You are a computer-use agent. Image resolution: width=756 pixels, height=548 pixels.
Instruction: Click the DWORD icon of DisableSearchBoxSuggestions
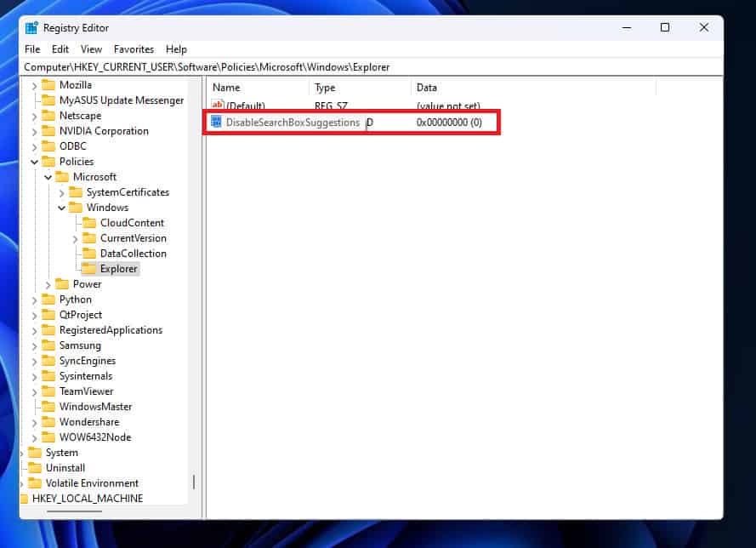(x=217, y=122)
